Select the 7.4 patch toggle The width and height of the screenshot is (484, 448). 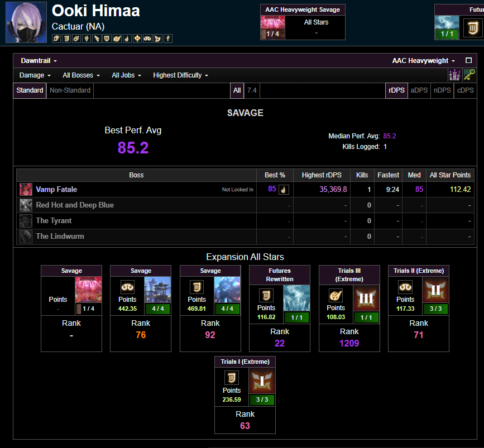pos(252,90)
